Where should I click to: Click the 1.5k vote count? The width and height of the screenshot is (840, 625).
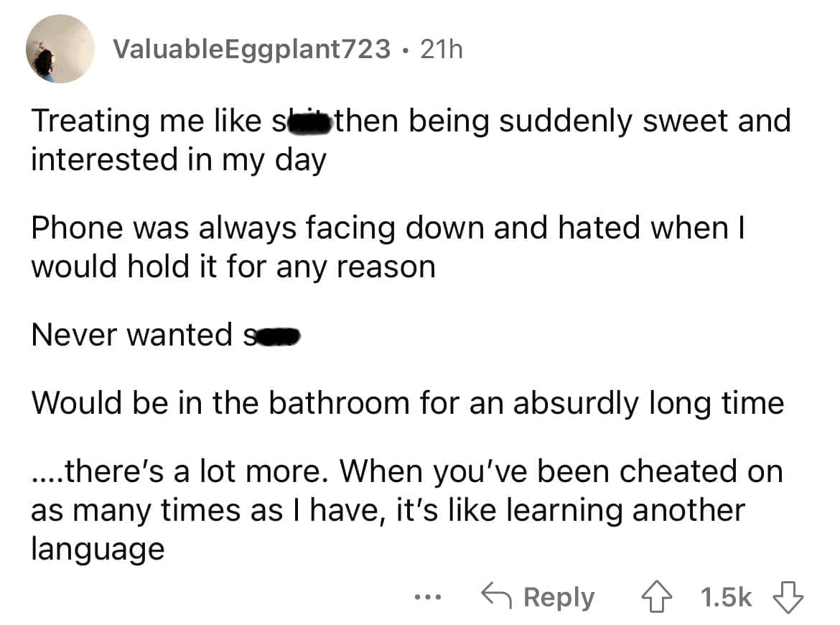(725, 596)
